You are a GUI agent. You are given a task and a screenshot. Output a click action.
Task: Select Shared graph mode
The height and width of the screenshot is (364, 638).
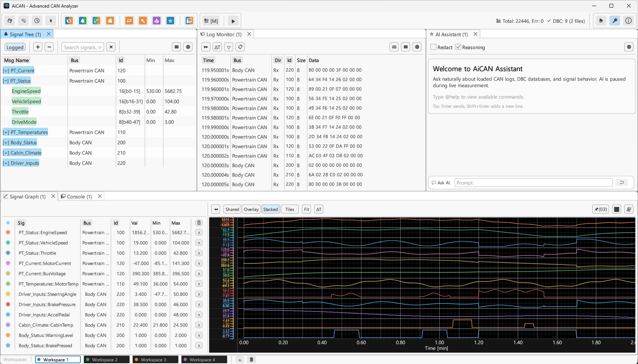pos(232,209)
